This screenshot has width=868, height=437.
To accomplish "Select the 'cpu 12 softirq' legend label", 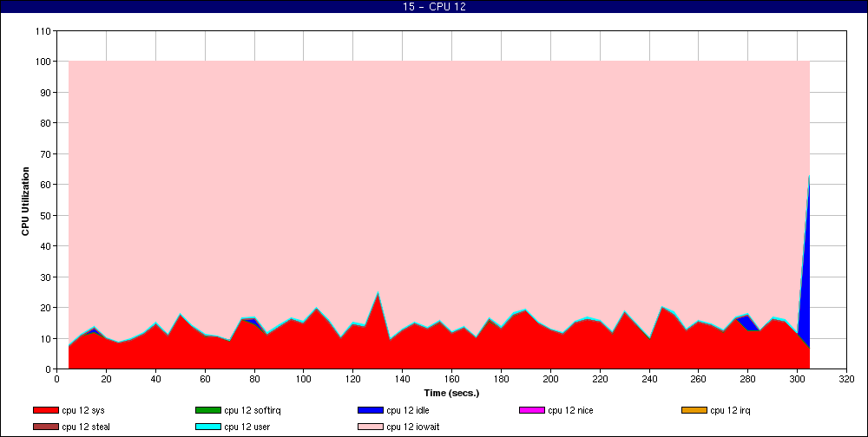I will coord(253,410).
